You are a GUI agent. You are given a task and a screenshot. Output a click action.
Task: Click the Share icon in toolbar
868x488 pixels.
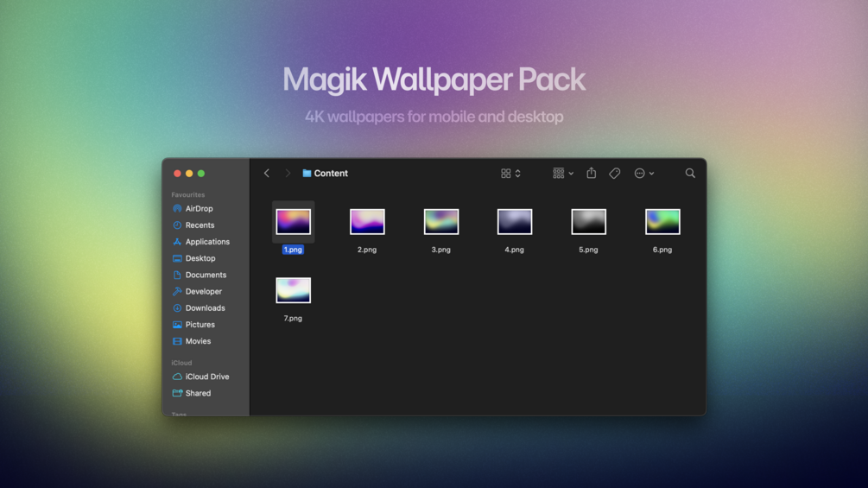point(592,173)
